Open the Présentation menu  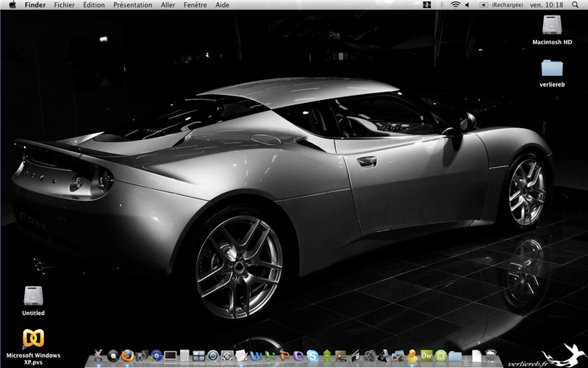click(x=133, y=5)
